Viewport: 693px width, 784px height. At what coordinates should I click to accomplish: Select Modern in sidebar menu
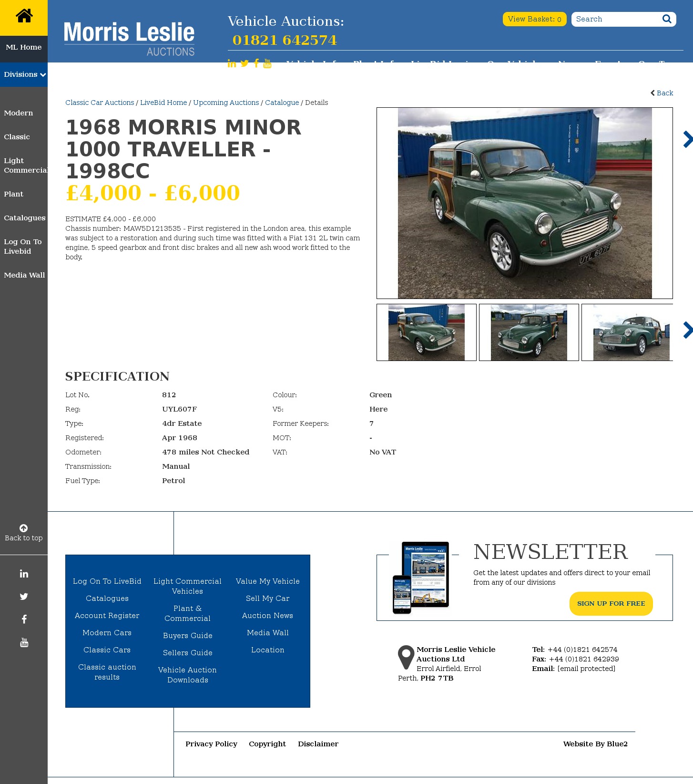click(x=19, y=113)
